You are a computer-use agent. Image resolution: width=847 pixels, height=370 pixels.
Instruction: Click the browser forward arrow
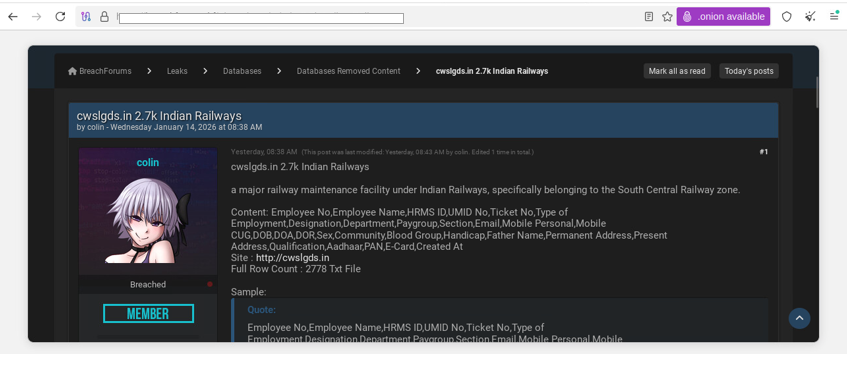tap(36, 17)
